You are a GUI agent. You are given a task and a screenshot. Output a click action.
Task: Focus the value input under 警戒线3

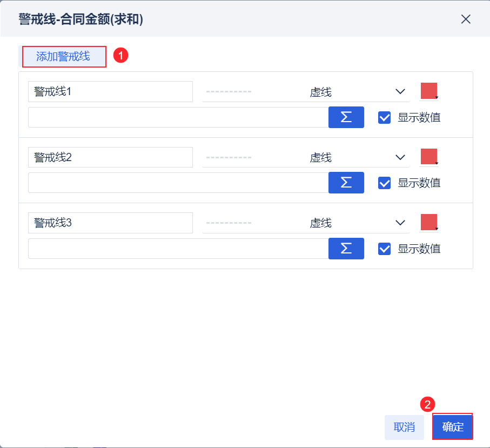pos(178,249)
